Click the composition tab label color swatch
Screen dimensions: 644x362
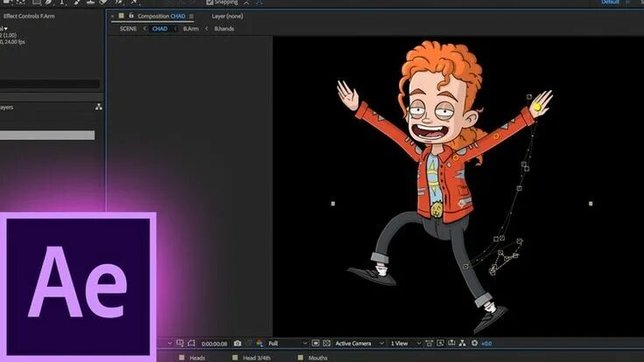pos(121,16)
